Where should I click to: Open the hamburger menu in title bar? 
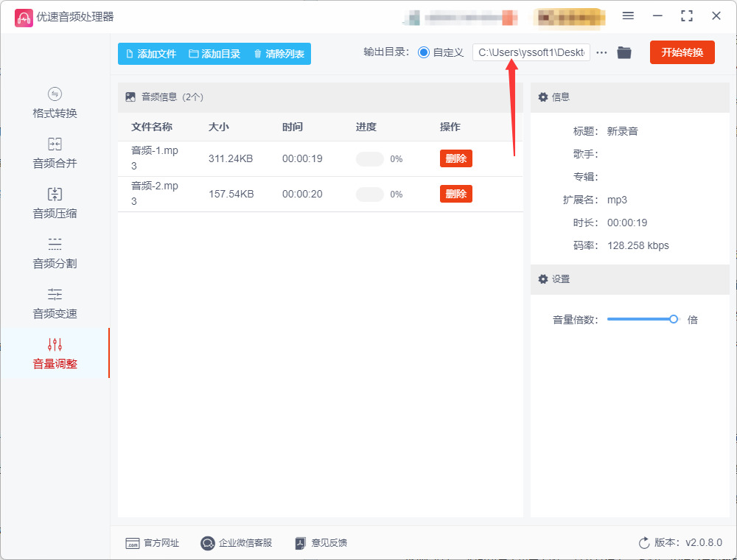[x=628, y=16]
